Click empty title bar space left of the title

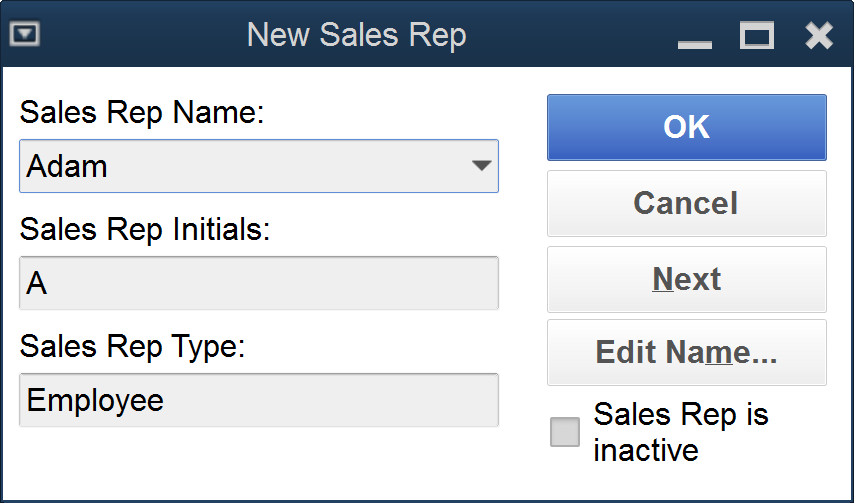pyautogui.click(x=140, y=36)
